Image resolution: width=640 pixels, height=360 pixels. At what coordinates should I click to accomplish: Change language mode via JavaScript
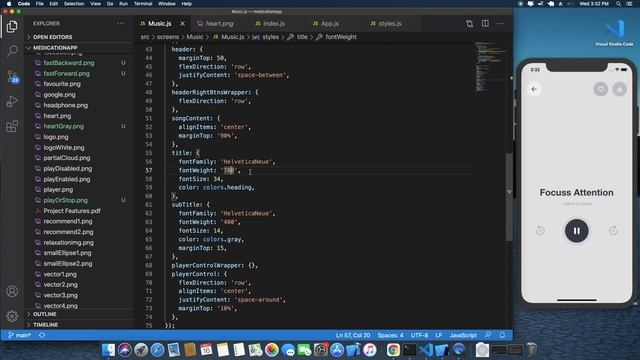(x=463, y=335)
